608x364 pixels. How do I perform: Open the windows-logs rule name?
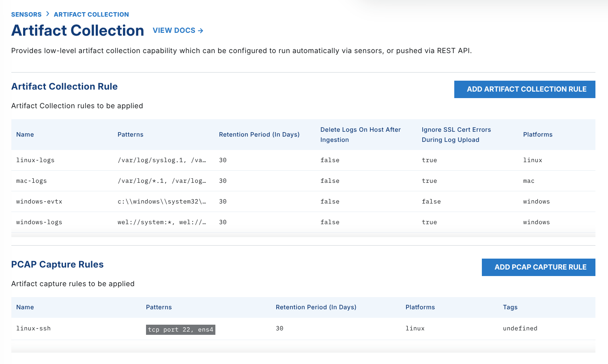tap(39, 222)
